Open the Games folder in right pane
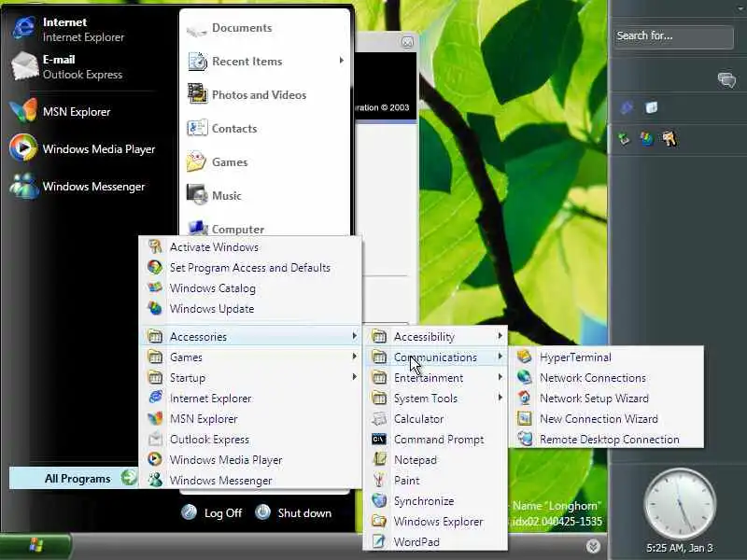Viewport: 747px width, 560px height. [218, 161]
